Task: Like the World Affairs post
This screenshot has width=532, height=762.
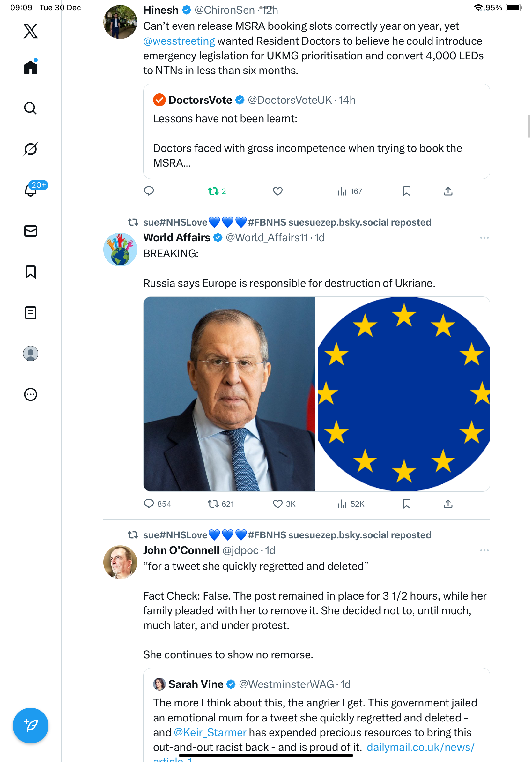Action: point(277,504)
